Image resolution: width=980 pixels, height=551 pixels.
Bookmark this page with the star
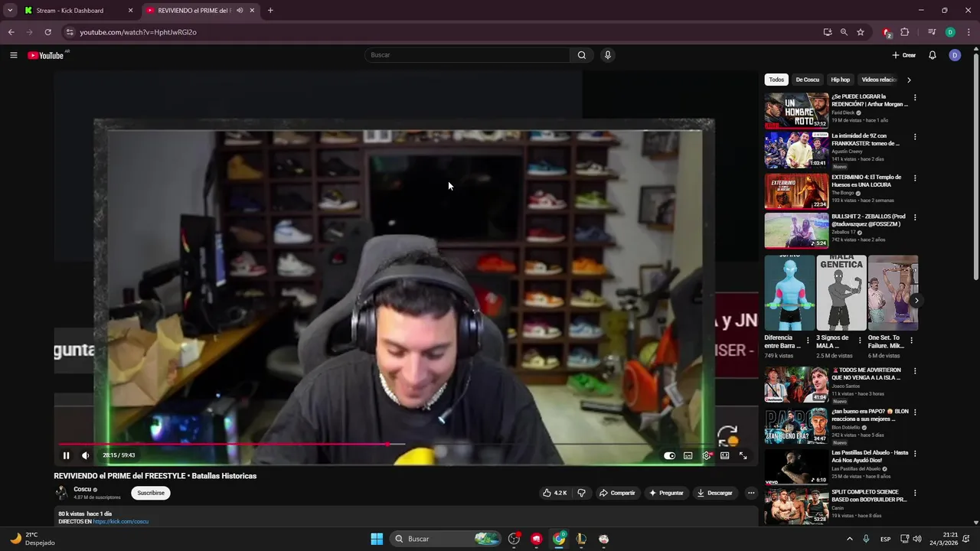coord(861,32)
